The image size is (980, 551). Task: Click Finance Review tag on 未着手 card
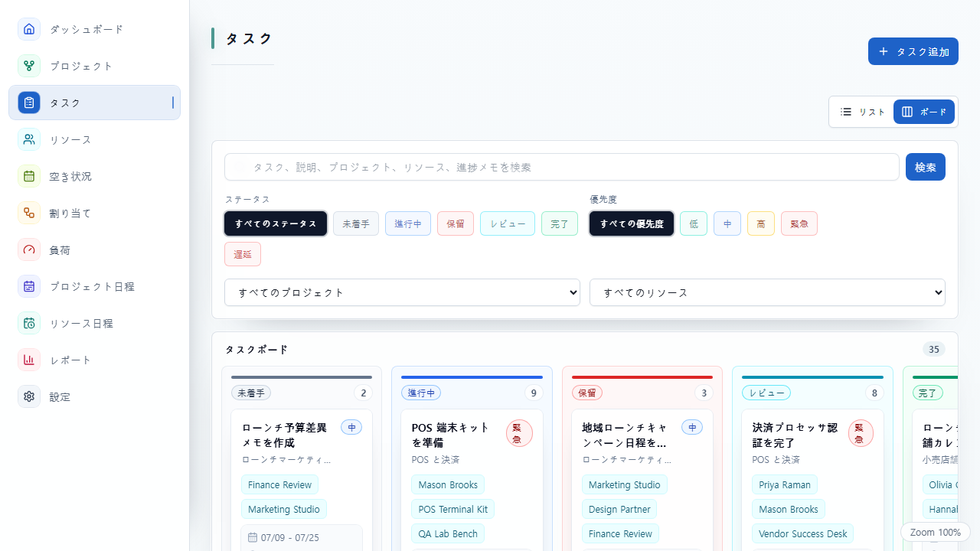pos(280,484)
